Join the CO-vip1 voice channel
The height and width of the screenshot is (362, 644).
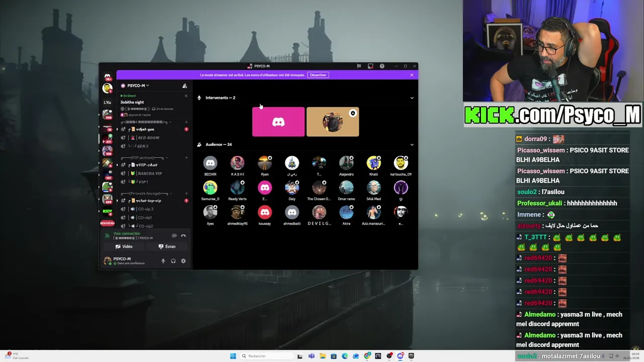153,218
